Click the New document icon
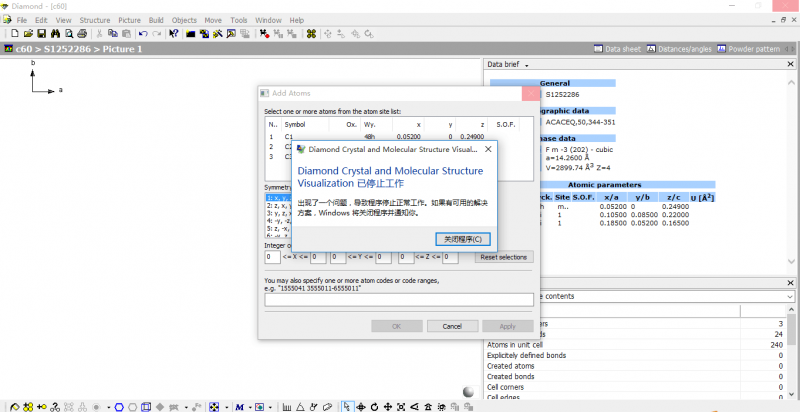Image resolution: width=800 pixels, height=412 pixels. (x=15, y=34)
